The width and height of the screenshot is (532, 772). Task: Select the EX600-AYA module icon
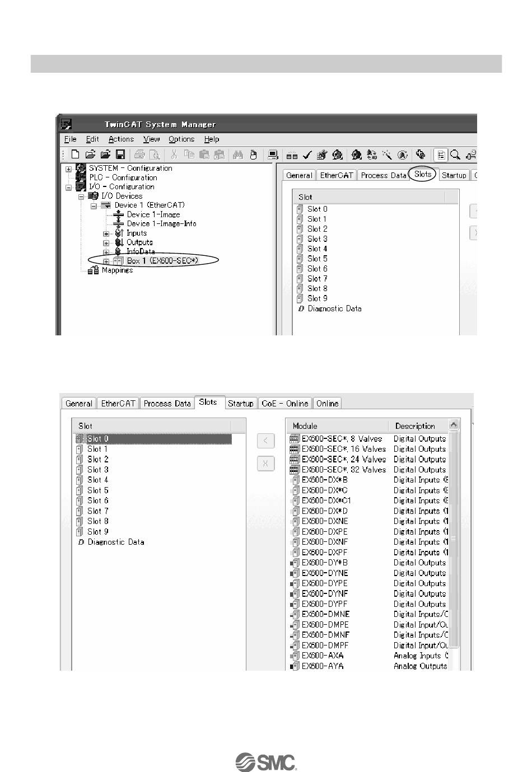[295, 666]
